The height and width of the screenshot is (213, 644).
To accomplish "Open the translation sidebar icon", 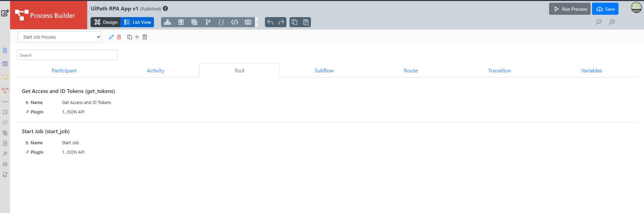I will (5, 133).
